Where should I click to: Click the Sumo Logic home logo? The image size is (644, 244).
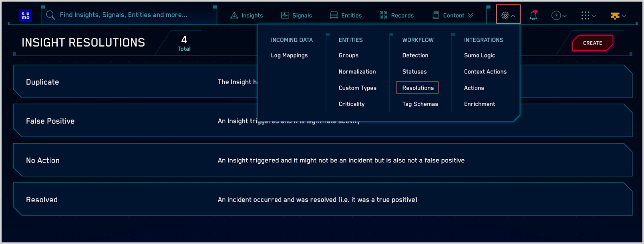(x=26, y=16)
